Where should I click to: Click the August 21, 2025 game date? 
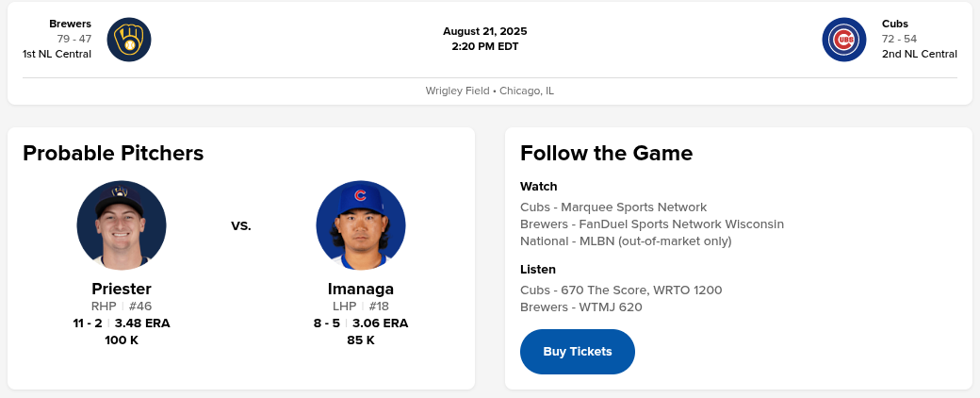coord(485,31)
